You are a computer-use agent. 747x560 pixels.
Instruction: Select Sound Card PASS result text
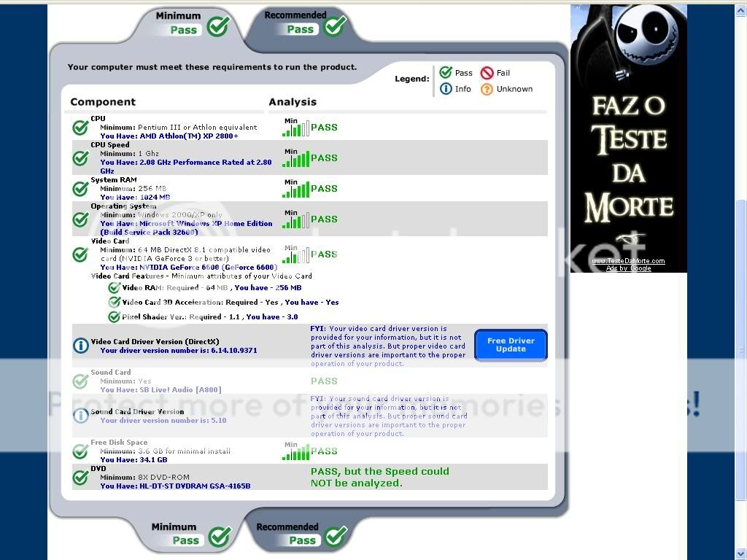[x=324, y=381]
